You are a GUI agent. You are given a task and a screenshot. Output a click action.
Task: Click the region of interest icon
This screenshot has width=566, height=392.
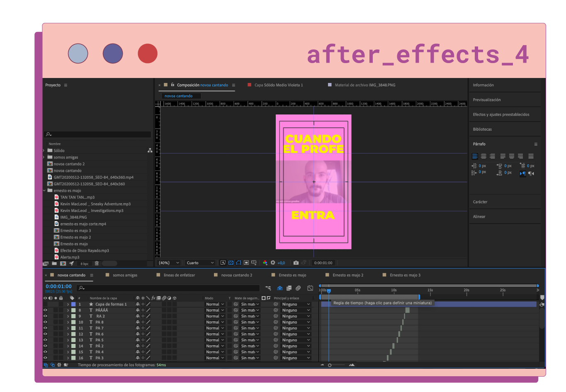[x=246, y=263]
